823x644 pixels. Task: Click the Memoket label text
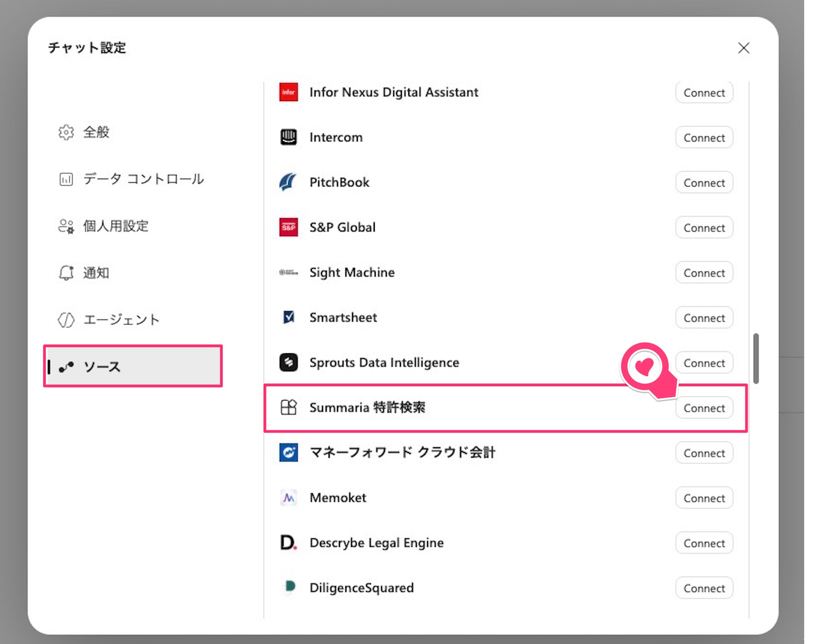point(338,497)
